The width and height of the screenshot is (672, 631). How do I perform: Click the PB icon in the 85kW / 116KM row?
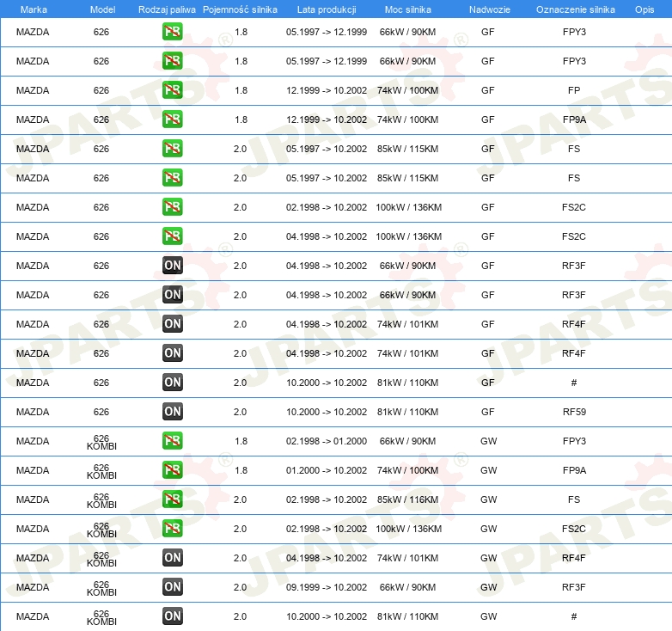pyautogui.click(x=173, y=499)
